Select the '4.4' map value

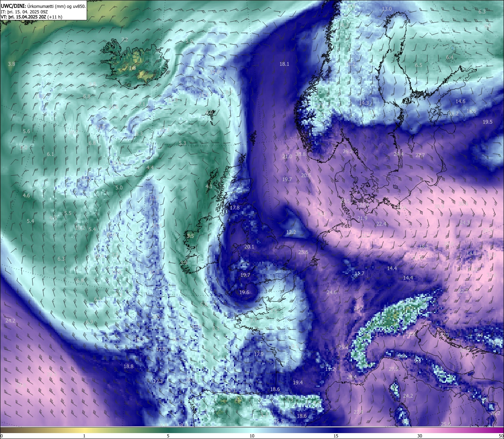150,168
